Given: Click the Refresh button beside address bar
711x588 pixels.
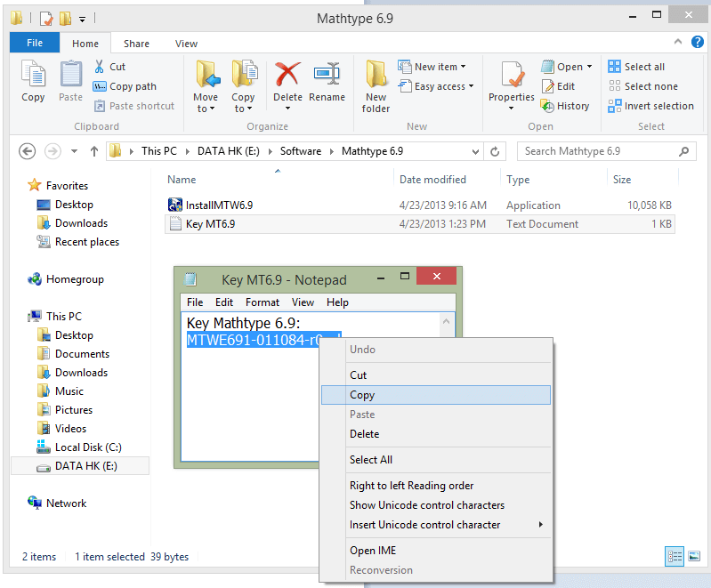Looking at the screenshot, I should click(495, 151).
